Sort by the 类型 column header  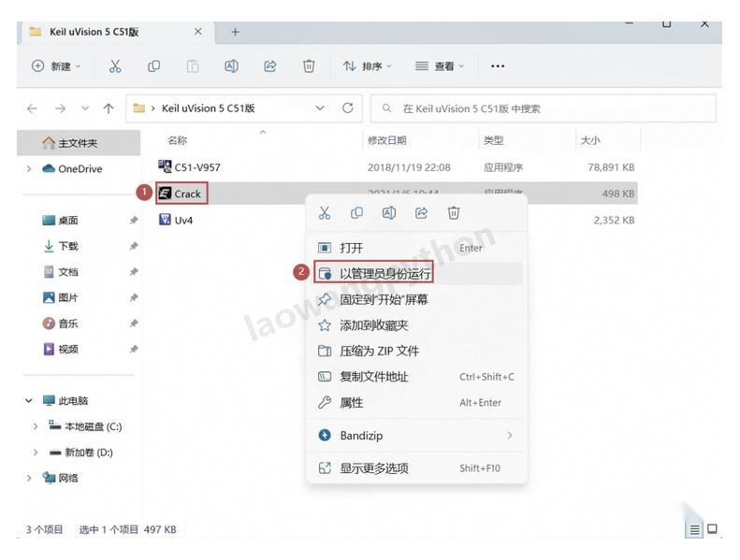494,140
